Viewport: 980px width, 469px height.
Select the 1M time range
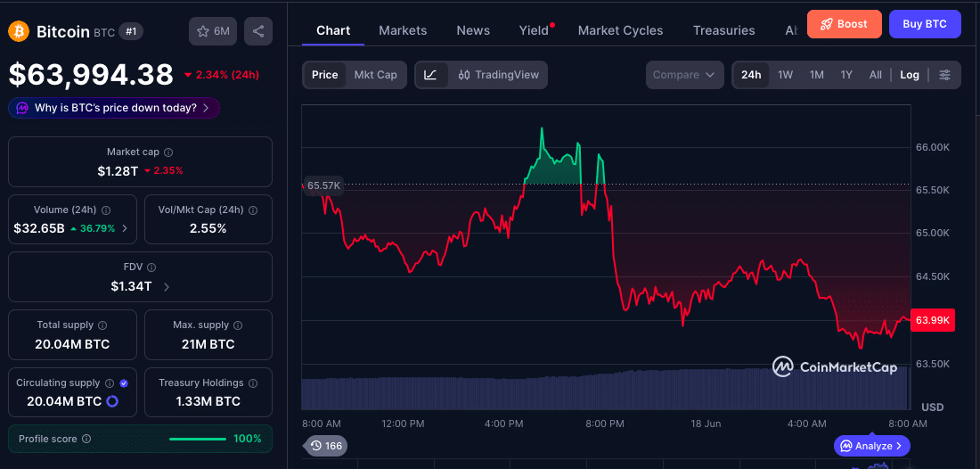(816, 75)
